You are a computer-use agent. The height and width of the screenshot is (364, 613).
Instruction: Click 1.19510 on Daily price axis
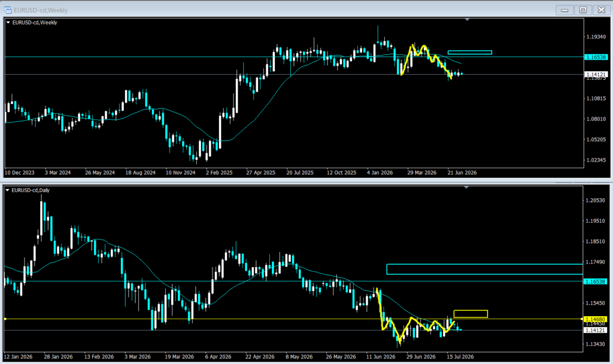click(x=595, y=221)
